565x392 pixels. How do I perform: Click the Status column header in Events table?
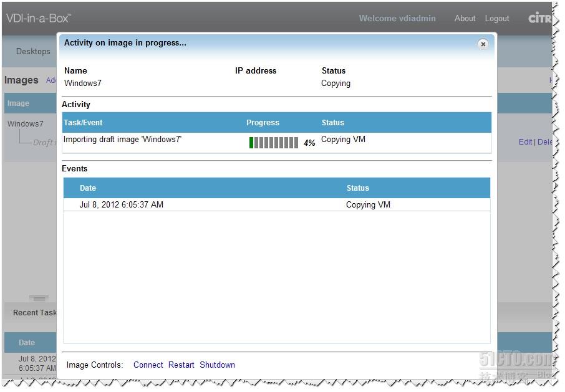[358, 188]
